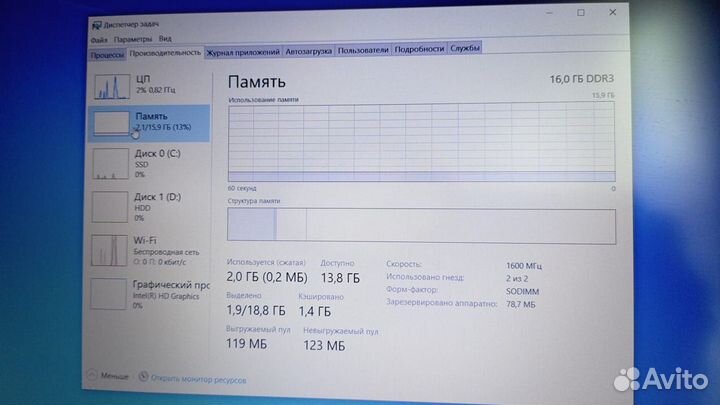
Task: Open the Открыть монитор ресурсов link
Action: (x=198, y=380)
